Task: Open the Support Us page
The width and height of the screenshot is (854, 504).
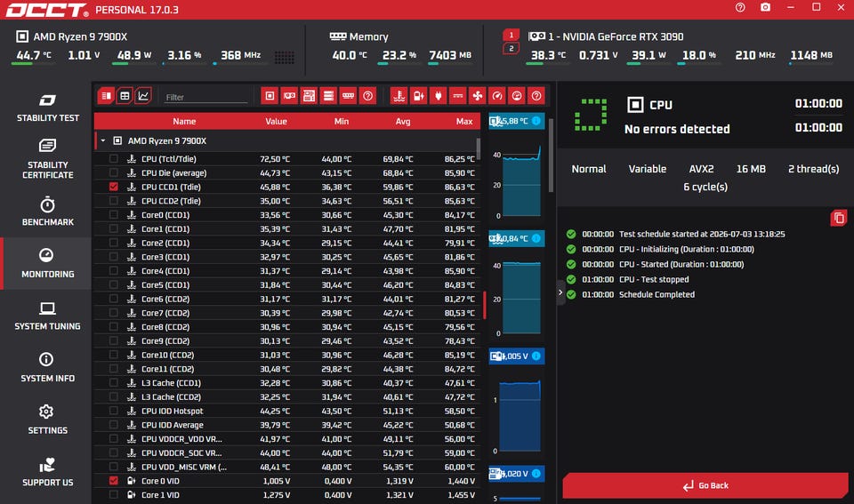Action: point(47,472)
